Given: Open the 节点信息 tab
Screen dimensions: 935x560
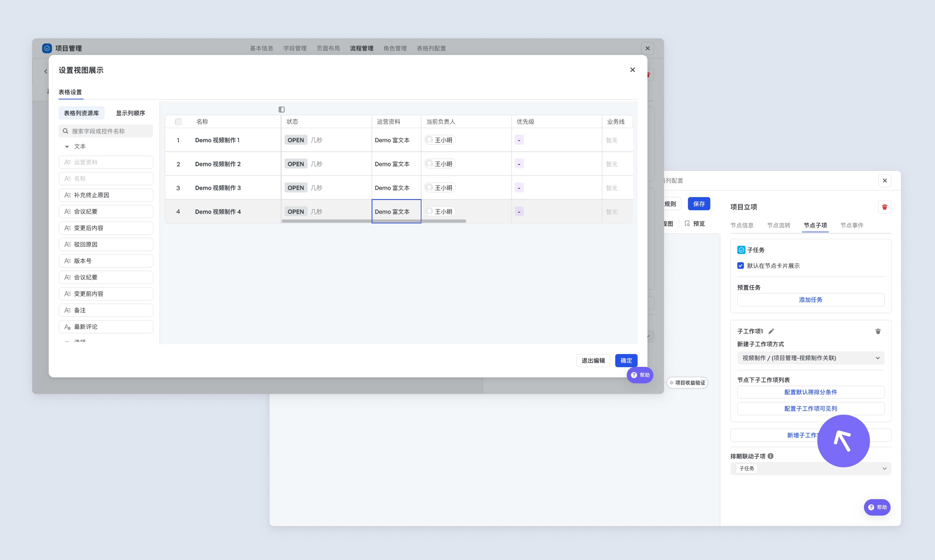Looking at the screenshot, I should 742,225.
